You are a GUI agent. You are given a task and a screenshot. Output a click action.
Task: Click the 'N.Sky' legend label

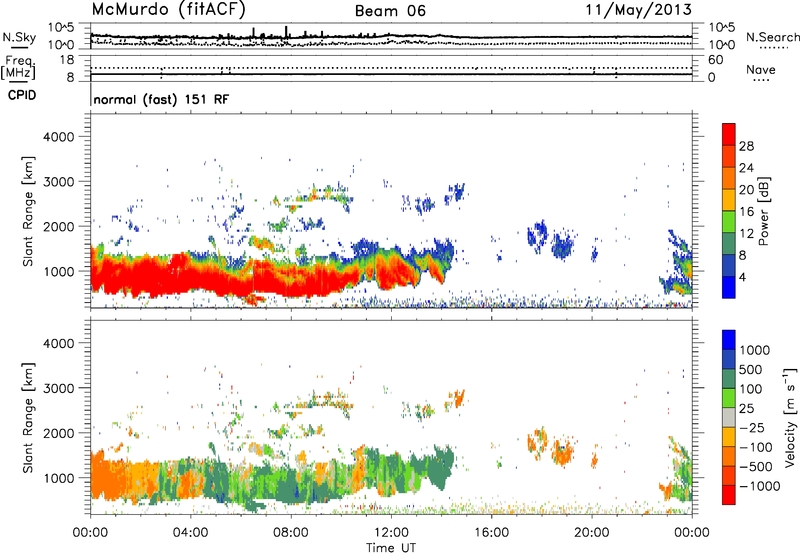[x=19, y=37]
